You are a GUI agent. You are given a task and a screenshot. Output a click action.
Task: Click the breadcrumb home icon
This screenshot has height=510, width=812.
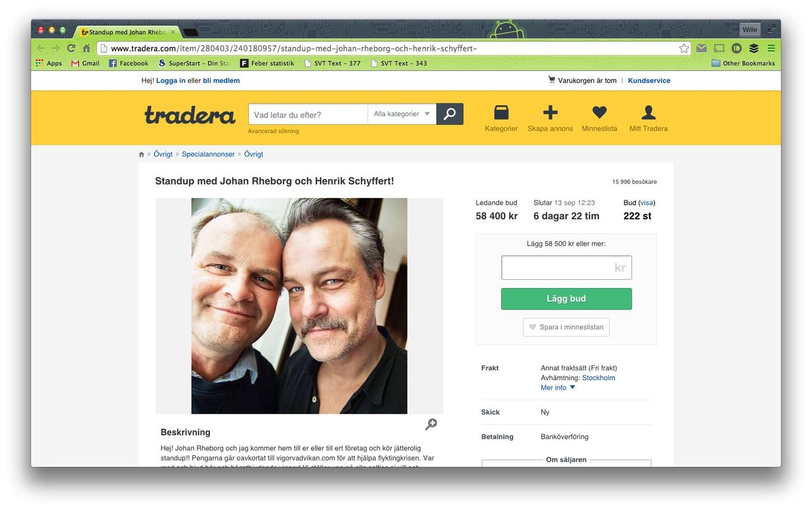point(141,154)
